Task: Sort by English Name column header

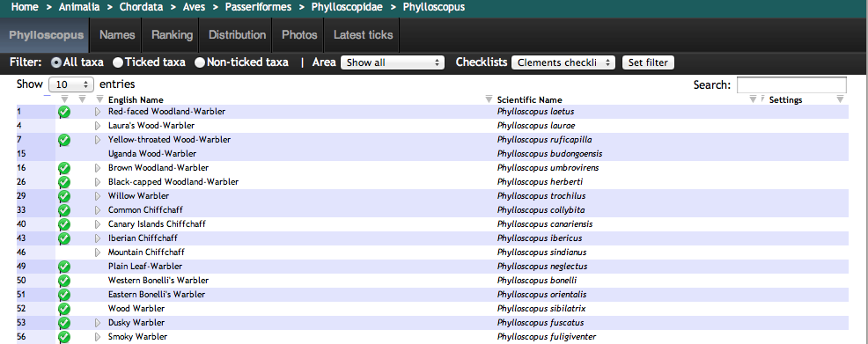Action: (136, 100)
